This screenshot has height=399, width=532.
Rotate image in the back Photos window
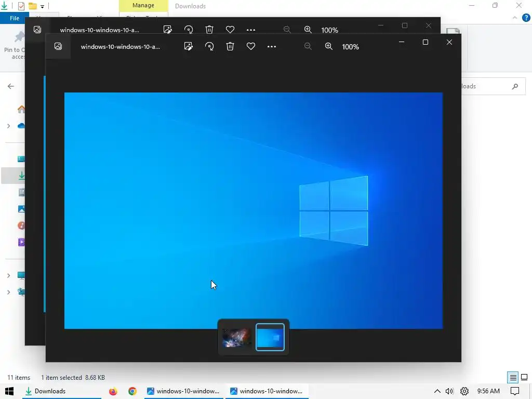coord(189,30)
